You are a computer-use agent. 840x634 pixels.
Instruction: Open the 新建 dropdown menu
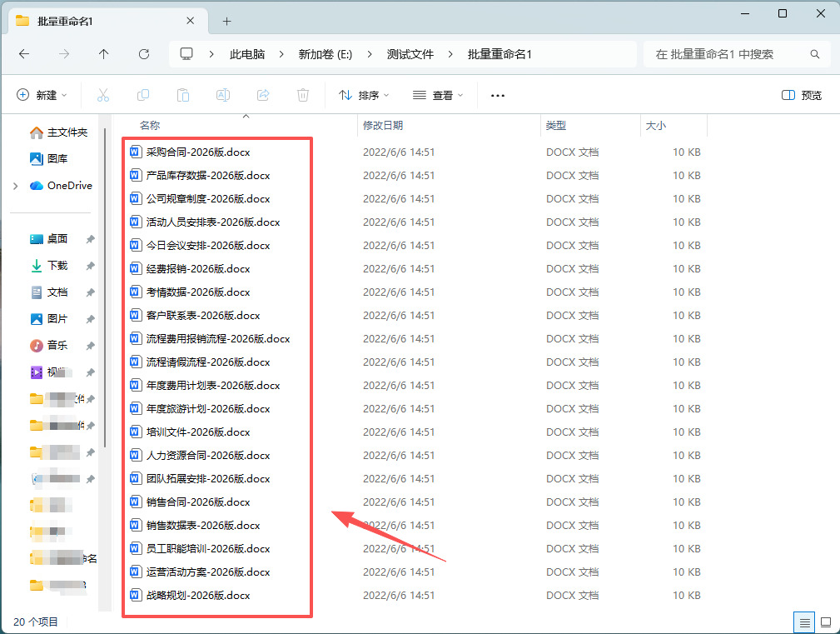[42, 96]
